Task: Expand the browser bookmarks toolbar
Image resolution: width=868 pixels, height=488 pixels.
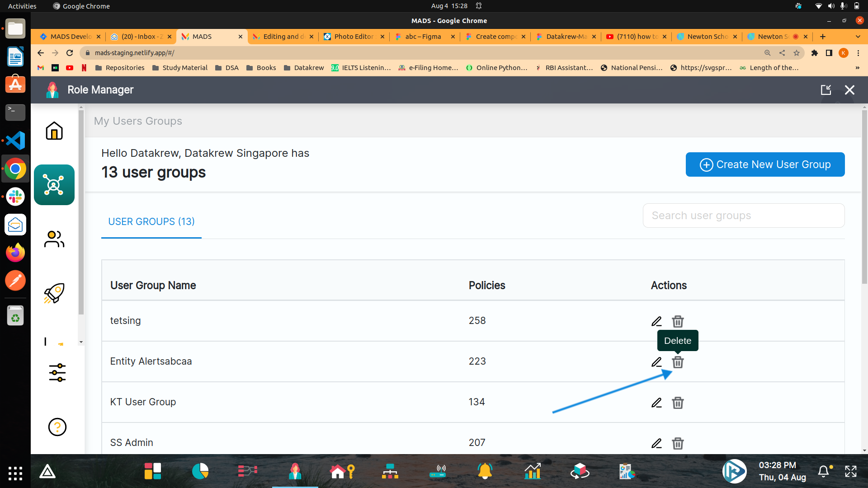Action: coord(857,67)
